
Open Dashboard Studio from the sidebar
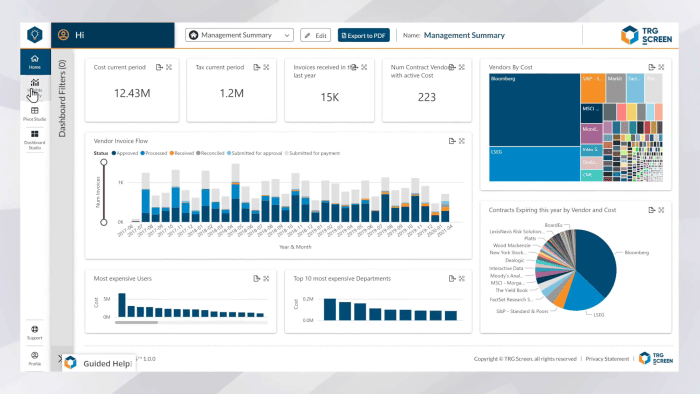click(x=35, y=140)
